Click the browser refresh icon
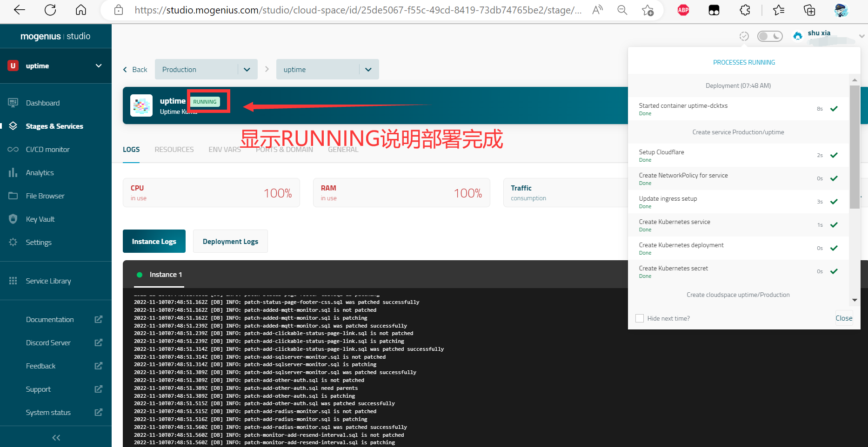Viewport: 868px width, 447px height. [x=50, y=10]
